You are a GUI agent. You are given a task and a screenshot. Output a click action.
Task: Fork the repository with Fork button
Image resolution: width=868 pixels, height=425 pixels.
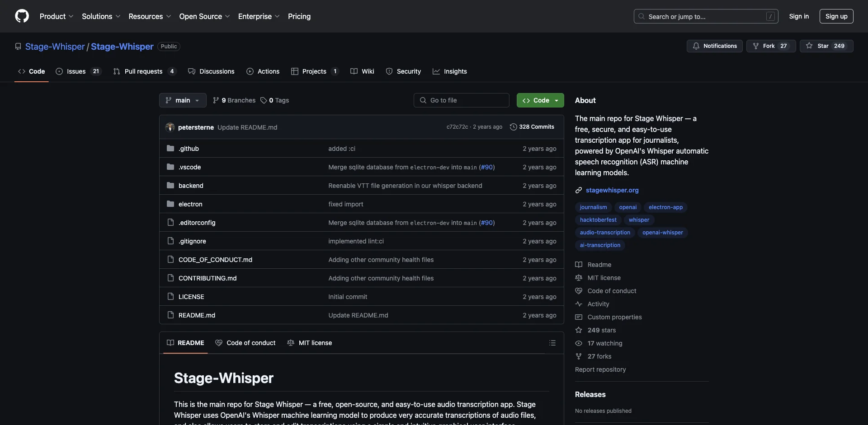click(771, 46)
